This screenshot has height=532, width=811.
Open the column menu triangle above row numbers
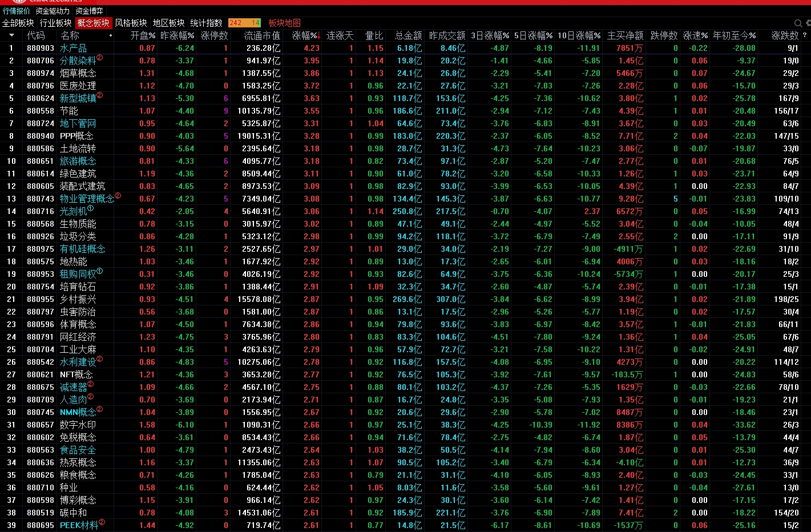point(11,35)
